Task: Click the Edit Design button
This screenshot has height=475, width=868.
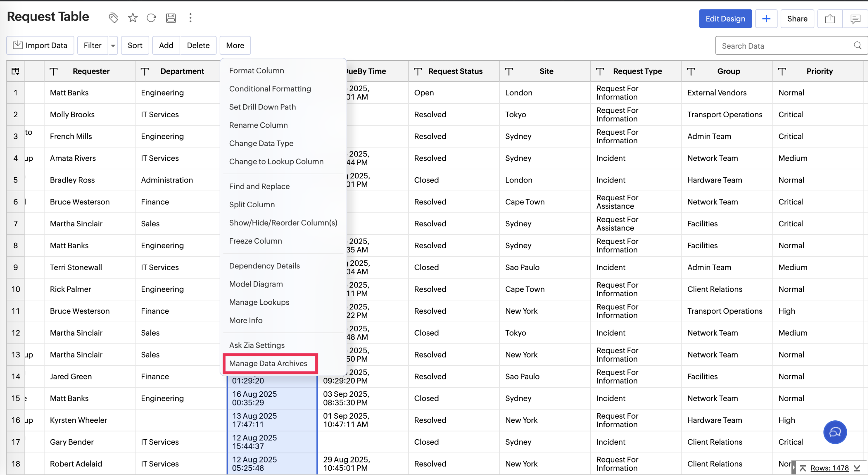Action: click(x=725, y=19)
